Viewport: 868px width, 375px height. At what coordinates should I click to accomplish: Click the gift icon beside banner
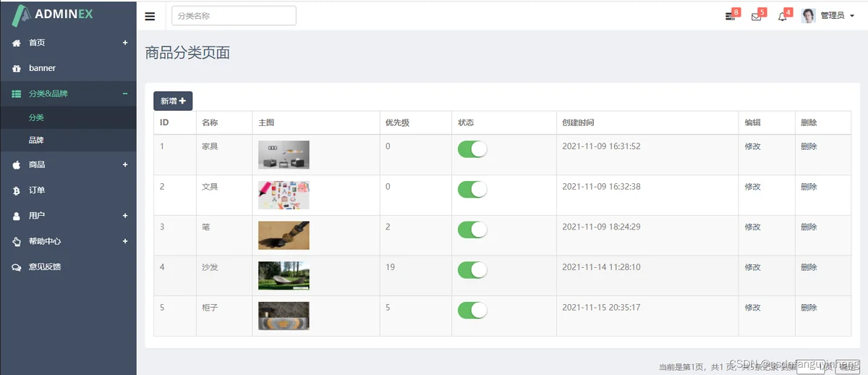pos(17,68)
